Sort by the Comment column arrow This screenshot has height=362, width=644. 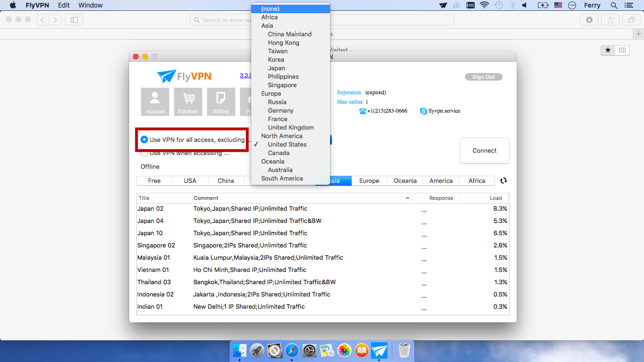408,198
